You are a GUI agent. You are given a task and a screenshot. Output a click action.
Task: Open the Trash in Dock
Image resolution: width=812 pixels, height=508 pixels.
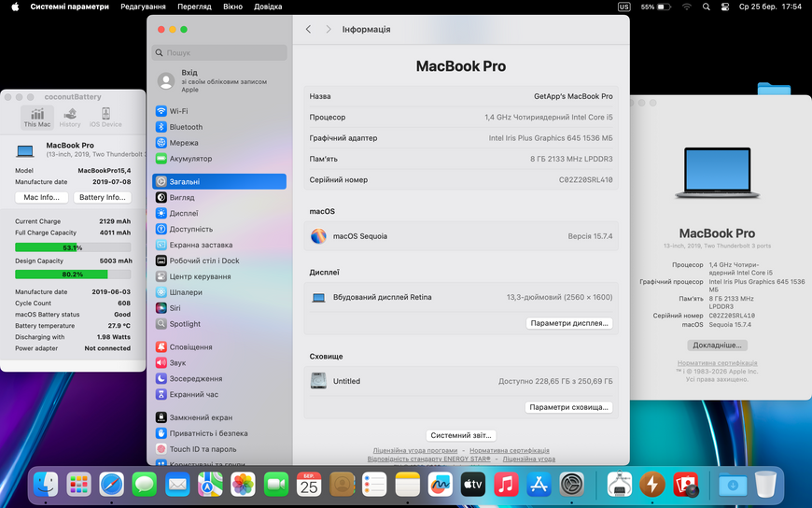tap(765, 485)
